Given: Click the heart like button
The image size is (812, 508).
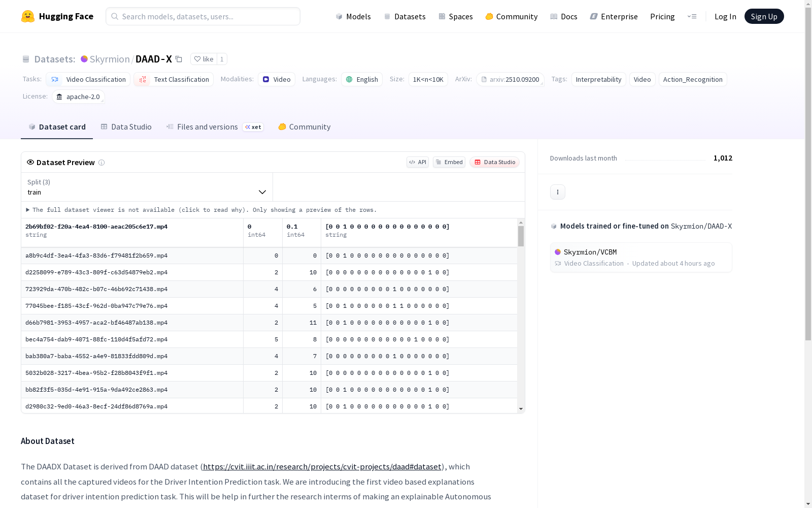Looking at the screenshot, I should click(x=204, y=59).
